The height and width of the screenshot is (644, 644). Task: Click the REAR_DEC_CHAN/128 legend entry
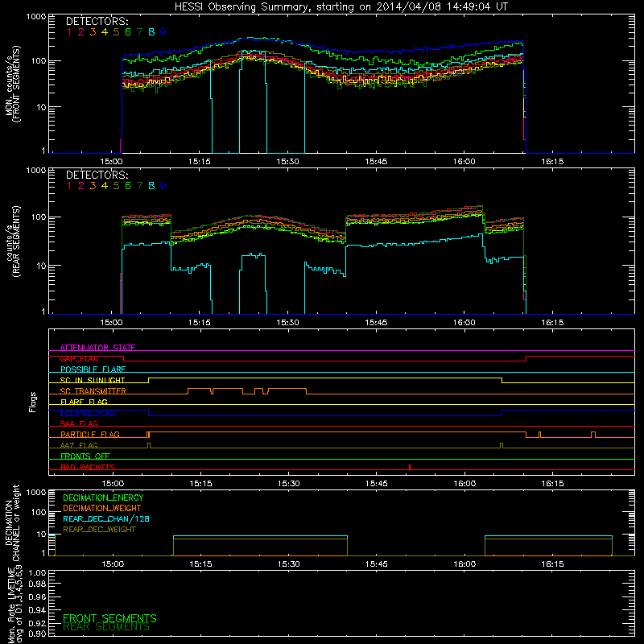click(x=106, y=518)
